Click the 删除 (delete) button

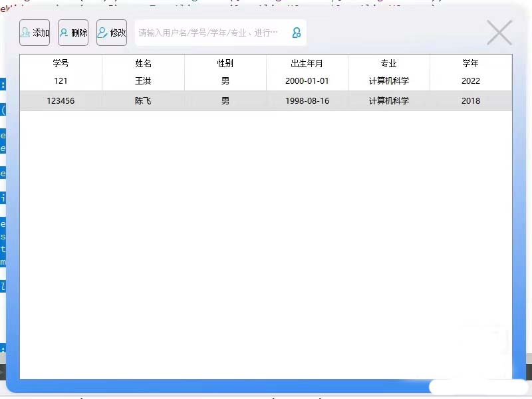pos(73,33)
